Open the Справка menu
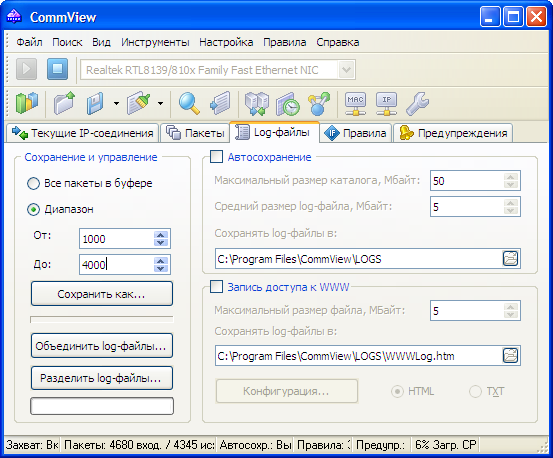Image resolution: width=553 pixels, height=458 pixels. [338, 42]
